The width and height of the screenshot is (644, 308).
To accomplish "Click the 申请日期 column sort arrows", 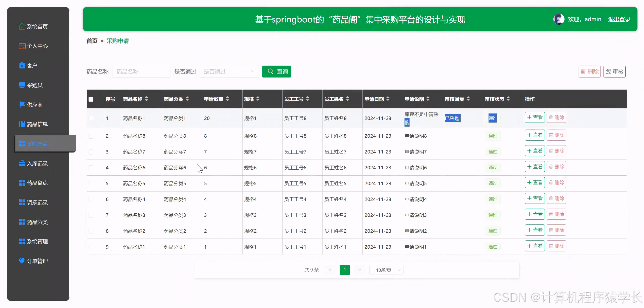I will [388, 99].
